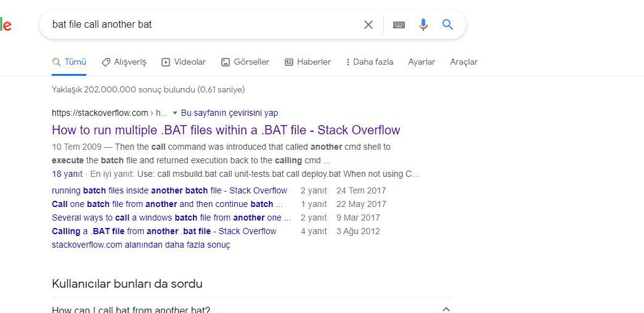Click Bu sayfanın çevirisini yap link
Viewport: 644px width, 313px height.
230,113
